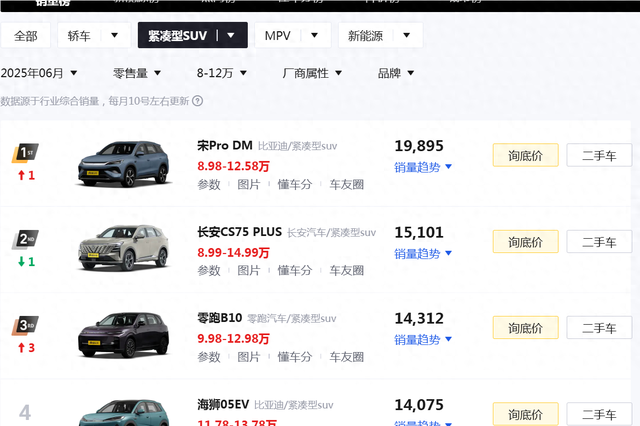This screenshot has width=640, height=426.
Task: Expand 销量趋势 for 长安CS75 PLUS
Action: point(423,253)
